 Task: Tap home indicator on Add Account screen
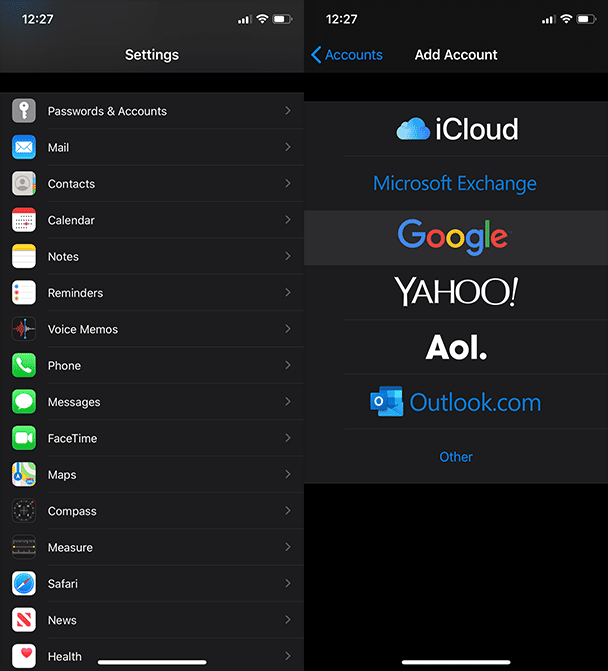tap(456, 662)
